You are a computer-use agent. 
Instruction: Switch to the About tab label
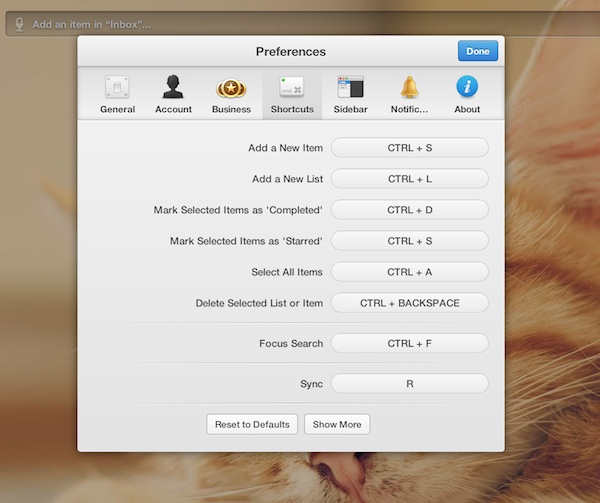pyautogui.click(x=467, y=109)
